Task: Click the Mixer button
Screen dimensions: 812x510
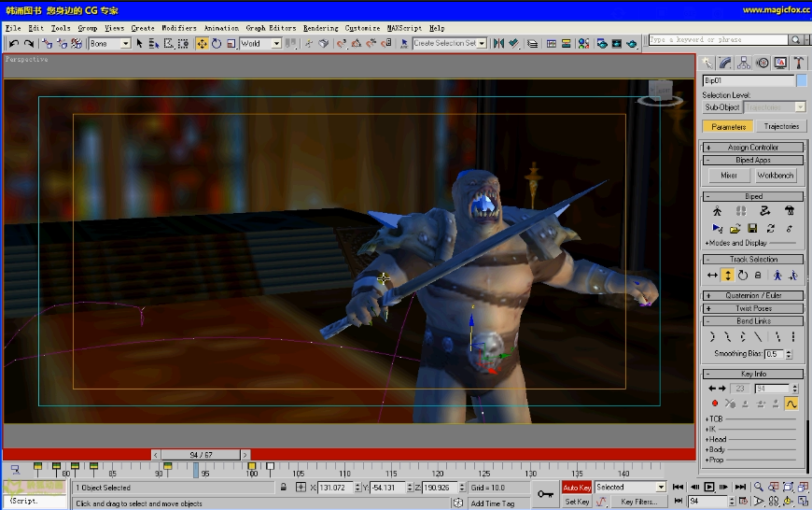Action: 729,176
